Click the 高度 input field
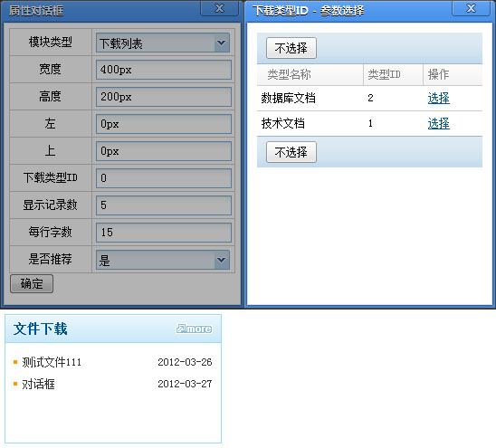Screen dimensions: 496x448 coord(164,97)
